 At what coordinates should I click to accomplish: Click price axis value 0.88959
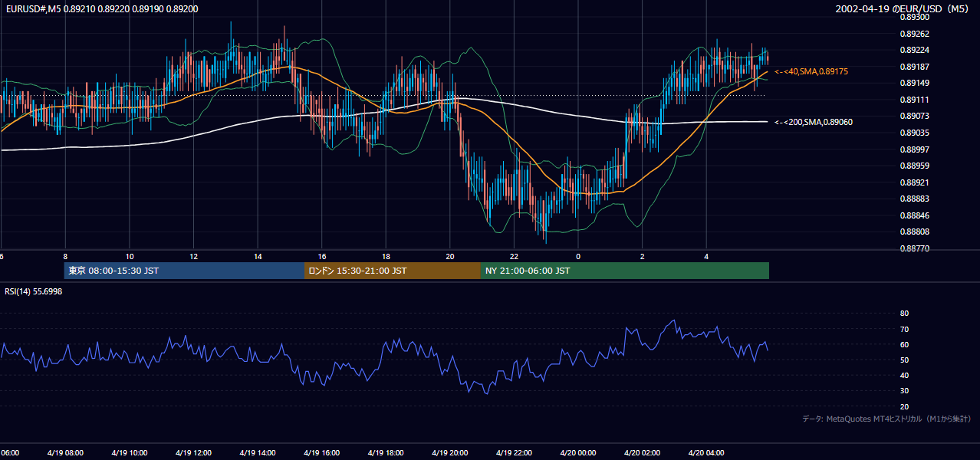[913, 166]
